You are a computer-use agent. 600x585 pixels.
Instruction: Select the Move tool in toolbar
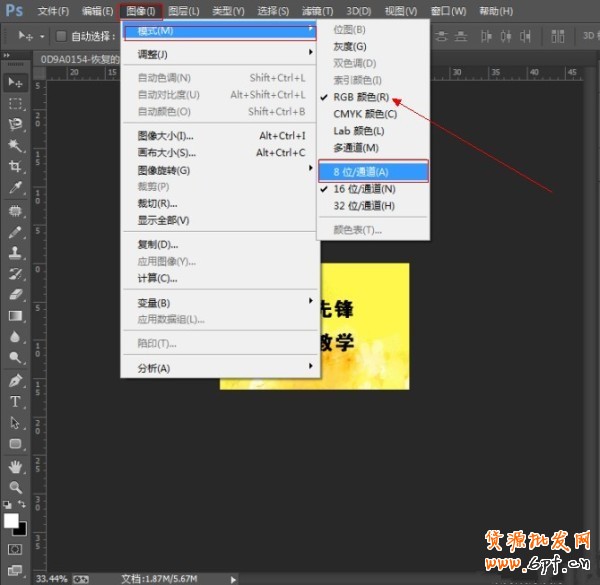pos(16,82)
